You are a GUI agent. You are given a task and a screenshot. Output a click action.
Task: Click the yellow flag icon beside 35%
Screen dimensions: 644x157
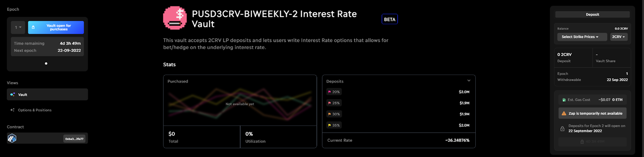[329, 125]
